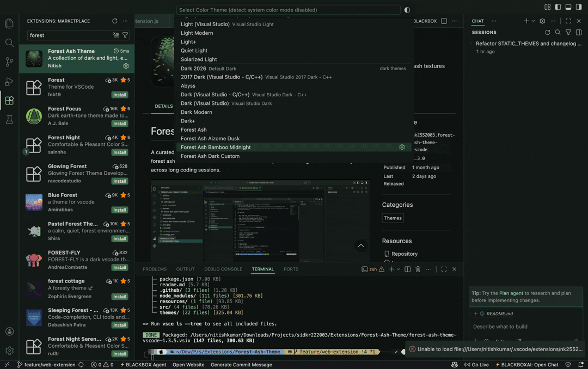Open Forest Ash Theme manage gear
The image size is (588, 369).
pos(126,66)
